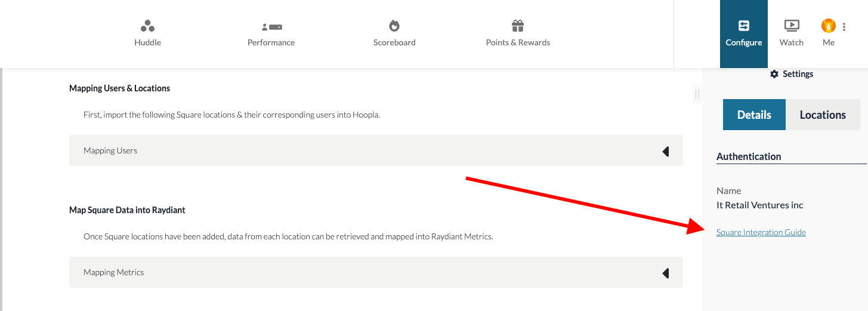Viewport: 868px width, 311px height.
Task: Click the Me profile avatar
Action: click(829, 26)
